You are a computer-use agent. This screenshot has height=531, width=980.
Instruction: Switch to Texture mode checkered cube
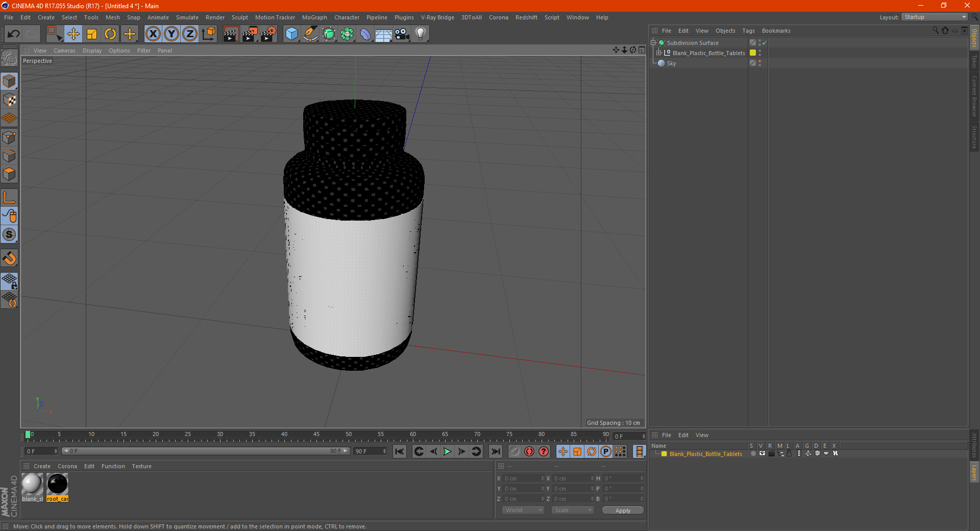click(x=9, y=100)
